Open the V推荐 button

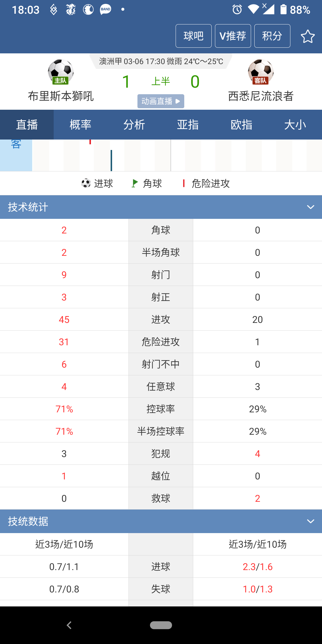(233, 36)
